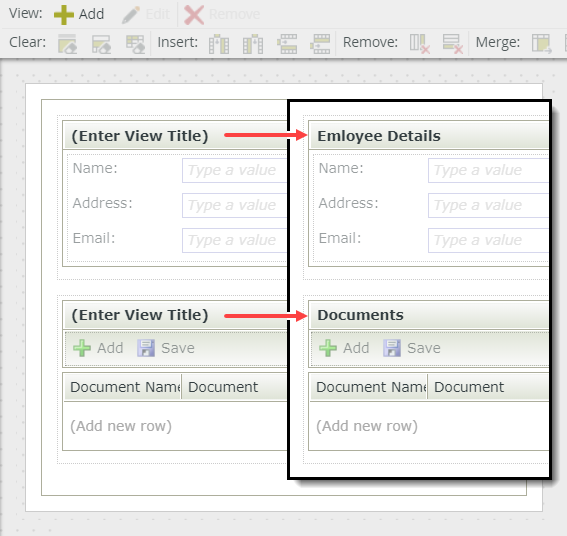Click (Add new row) in Documents view

pyautogui.click(x=367, y=426)
